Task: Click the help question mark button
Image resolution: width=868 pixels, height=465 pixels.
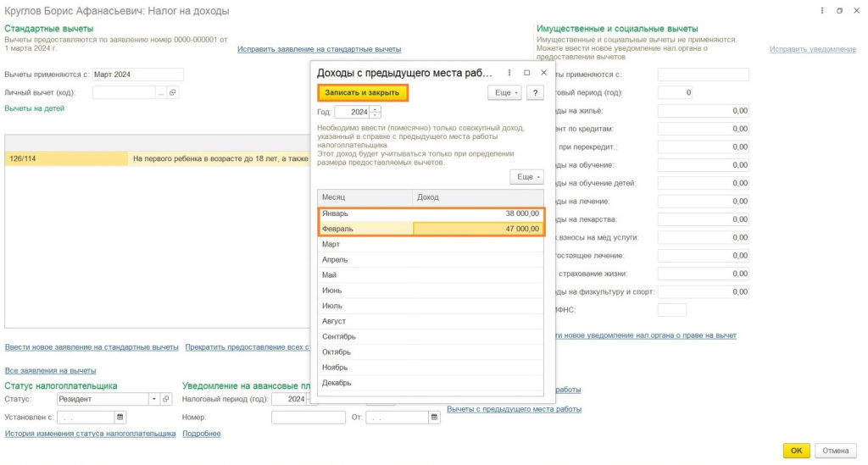Action: click(534, 93)
